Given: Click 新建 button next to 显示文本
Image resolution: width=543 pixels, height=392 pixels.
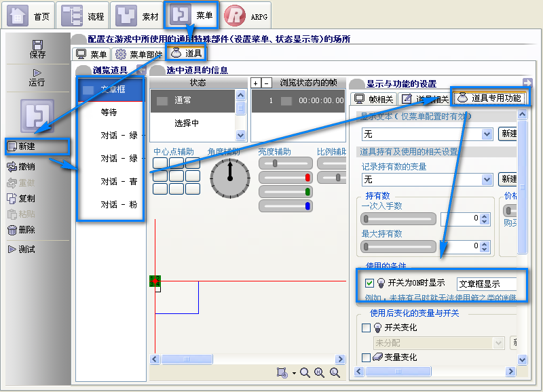Looking at the screenshot, I should tap(508, 134).
